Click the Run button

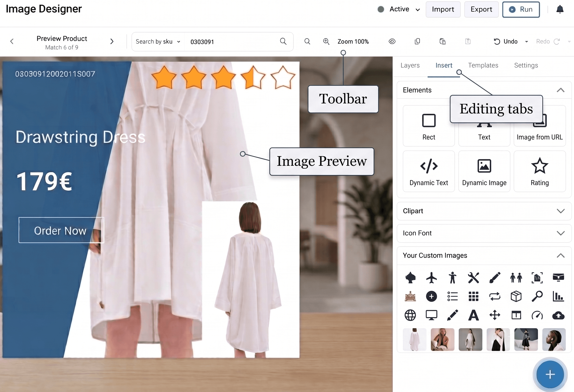(x=521, y=9)
